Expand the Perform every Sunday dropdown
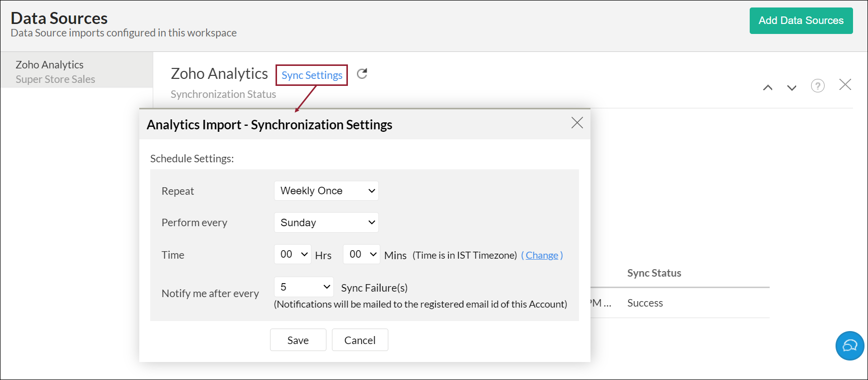This screenshot has width=868, height=380. point(326,223)
